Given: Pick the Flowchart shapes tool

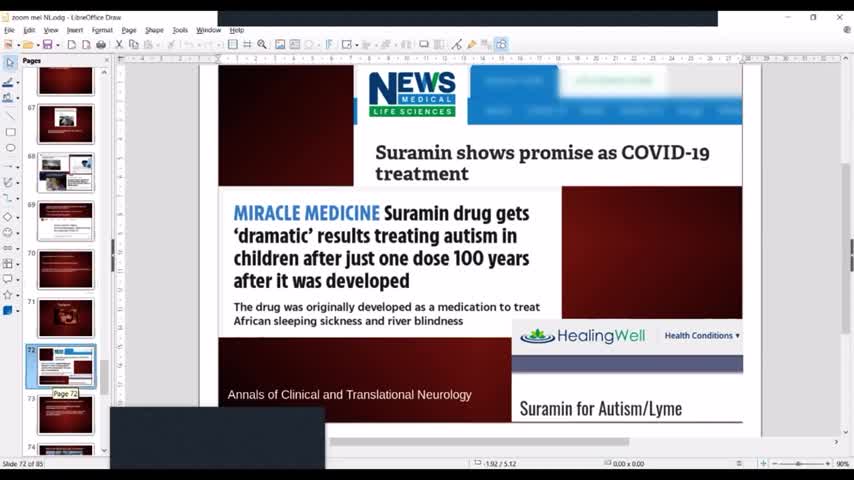Looking at the screenshot, I should 8,264.
